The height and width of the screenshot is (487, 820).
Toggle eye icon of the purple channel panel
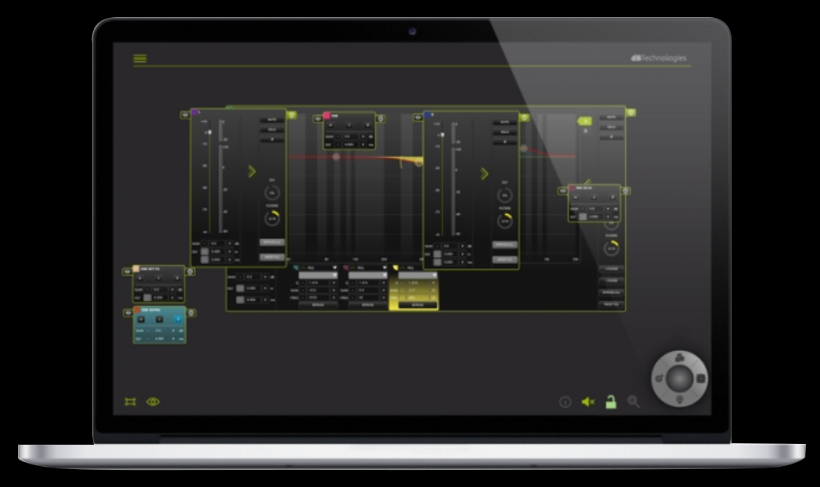[x=185, y=115]
